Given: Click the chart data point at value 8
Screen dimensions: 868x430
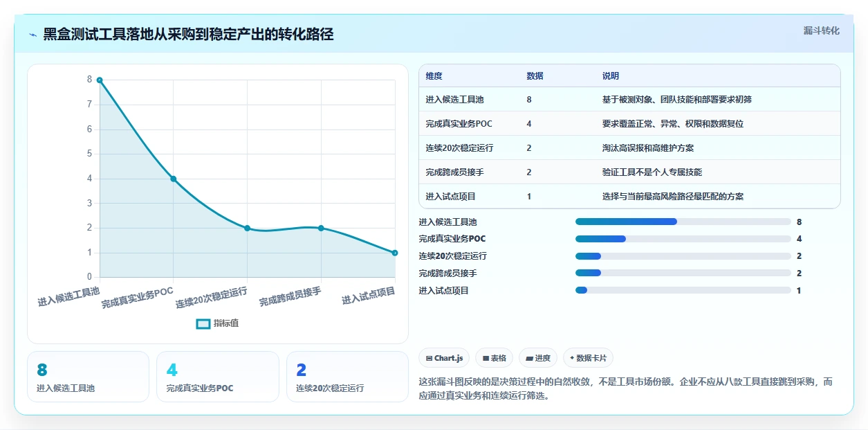Looking at the screenshot, I should [100, 80].
